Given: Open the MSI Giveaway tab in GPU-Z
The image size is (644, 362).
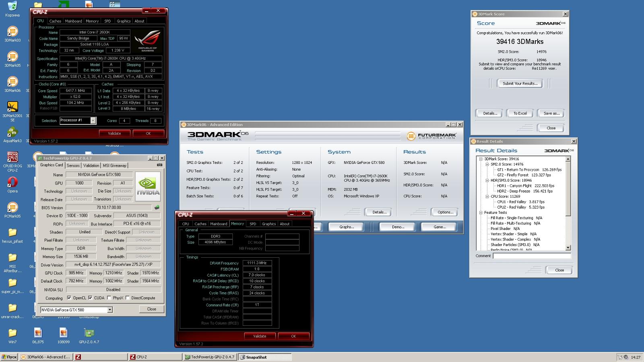Looking at the screenshot, I should click(115, 165).
